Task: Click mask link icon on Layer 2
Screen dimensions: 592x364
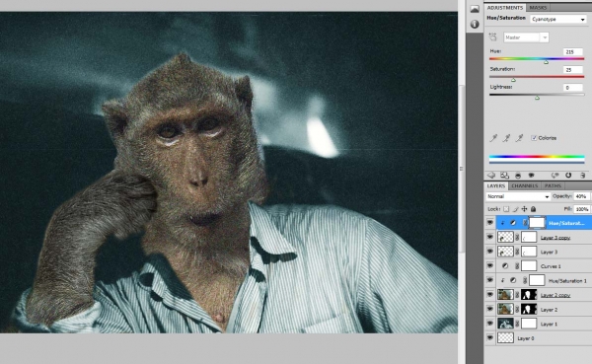Action: pyautogui.click(x=517, y=309)
